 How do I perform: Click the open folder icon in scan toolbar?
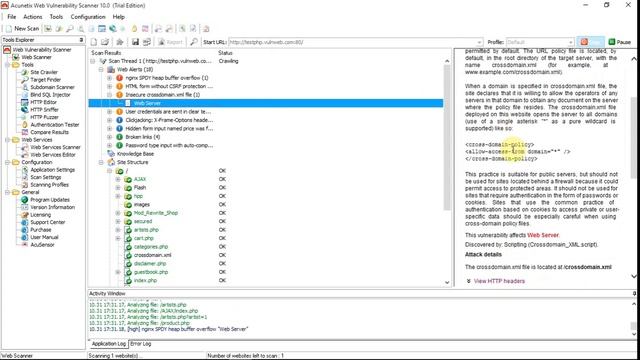[105, 42]
